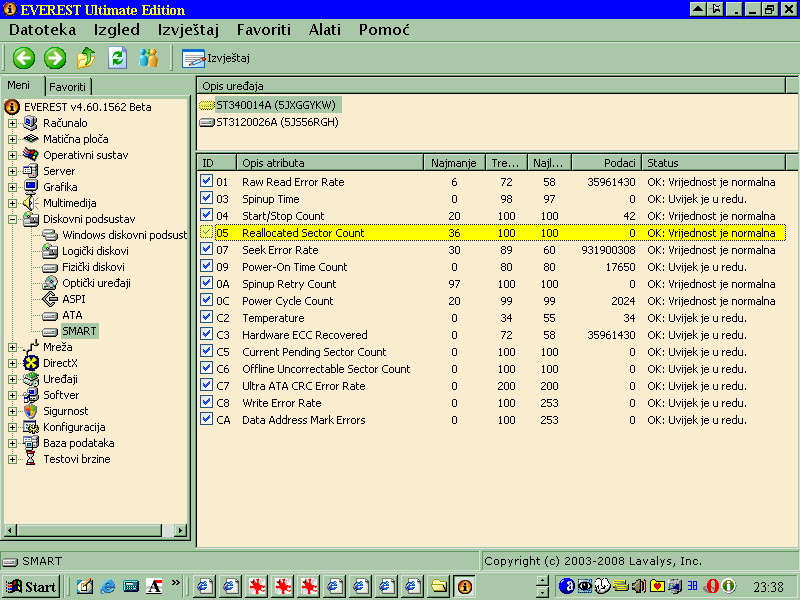Viewport: 800px width, 600px height.
Task: Click the green Back arrow toolbar icon
Action: (x=23, y=58)
